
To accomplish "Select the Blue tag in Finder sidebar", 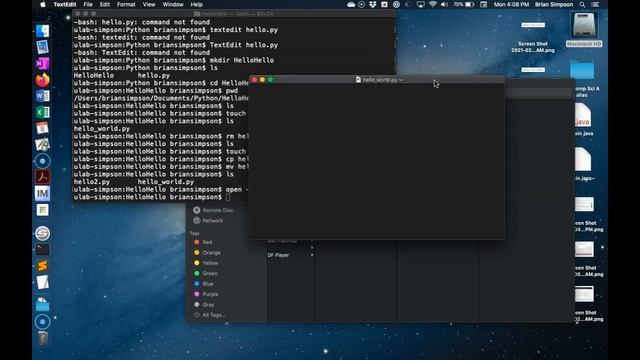I will pos(203,284).
